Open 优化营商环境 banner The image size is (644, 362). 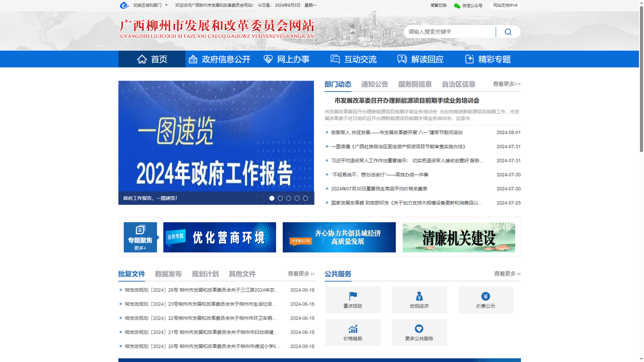pos(220,237)
